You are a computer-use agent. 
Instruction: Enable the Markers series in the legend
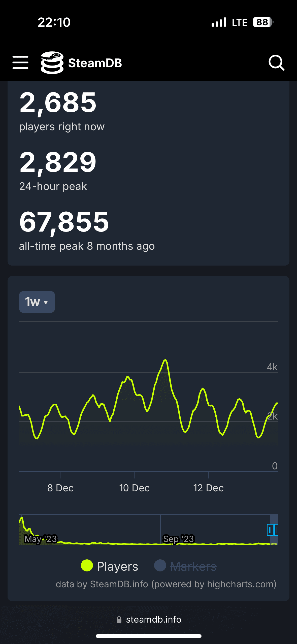click(193, 566)
